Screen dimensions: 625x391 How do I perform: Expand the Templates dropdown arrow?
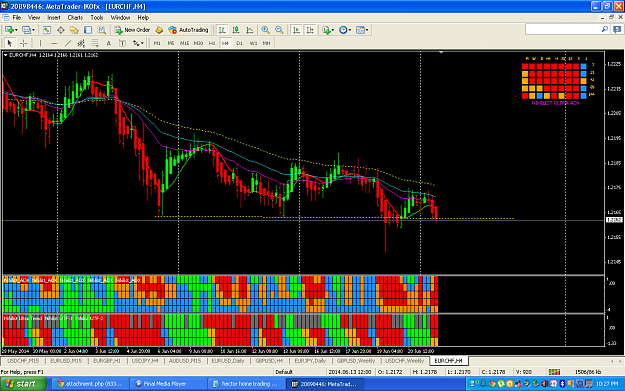tap(367, 30)
